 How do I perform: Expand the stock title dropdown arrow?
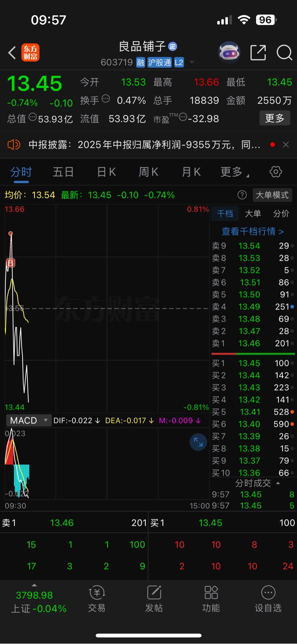point(192,62)
